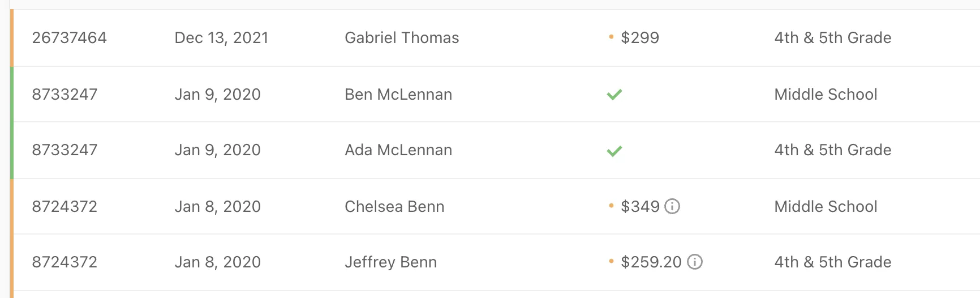Select the Ben McLennan name
Image resolution: width=980 pixels, height=298 pixels.
398,95
